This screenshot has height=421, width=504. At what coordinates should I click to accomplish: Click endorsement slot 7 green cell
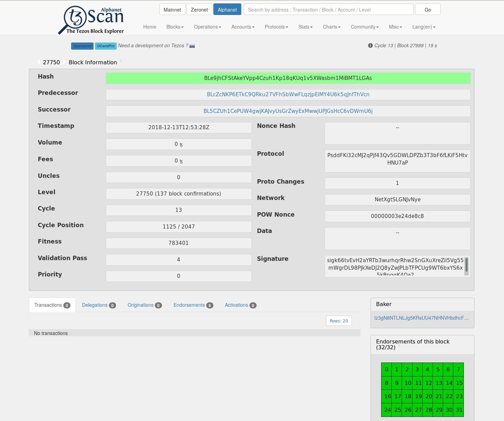pyautogui.click(x=458, y=369)
